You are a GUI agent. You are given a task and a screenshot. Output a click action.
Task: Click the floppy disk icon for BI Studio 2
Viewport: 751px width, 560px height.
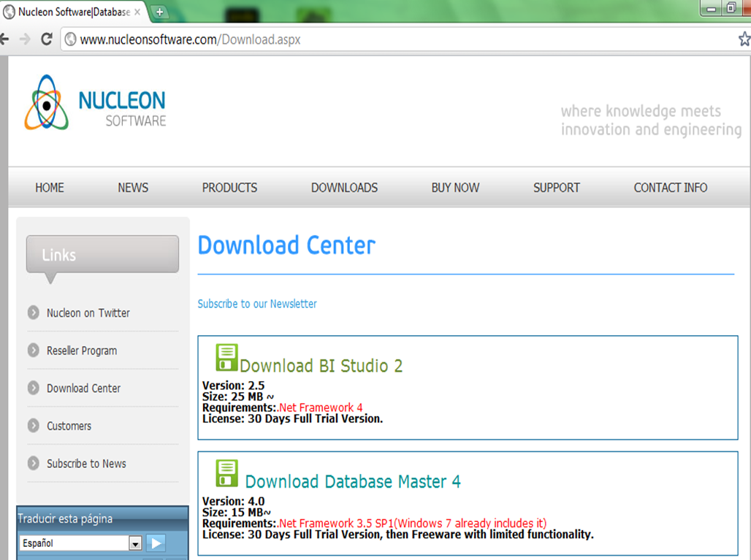tap(226, 358)
